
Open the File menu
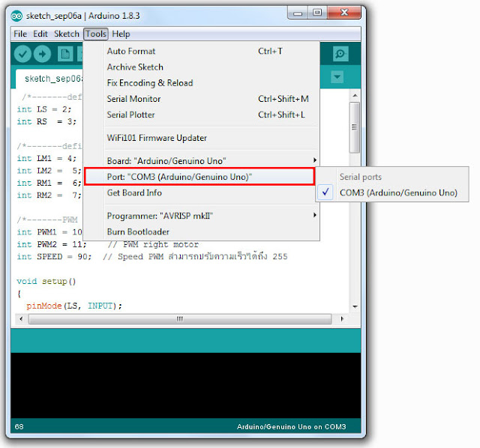click(x=20, y=34)
